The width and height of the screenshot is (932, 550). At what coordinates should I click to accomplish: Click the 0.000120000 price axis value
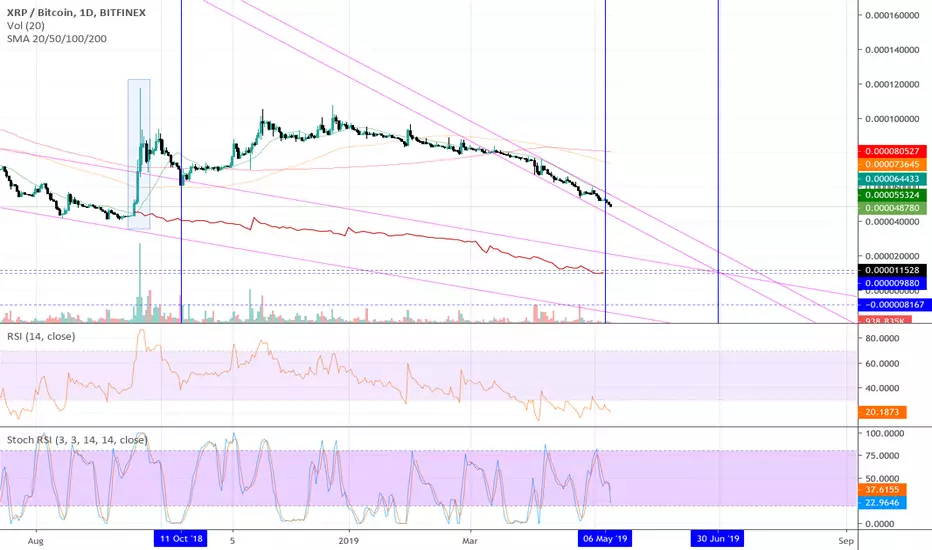(x=892, y=84)
